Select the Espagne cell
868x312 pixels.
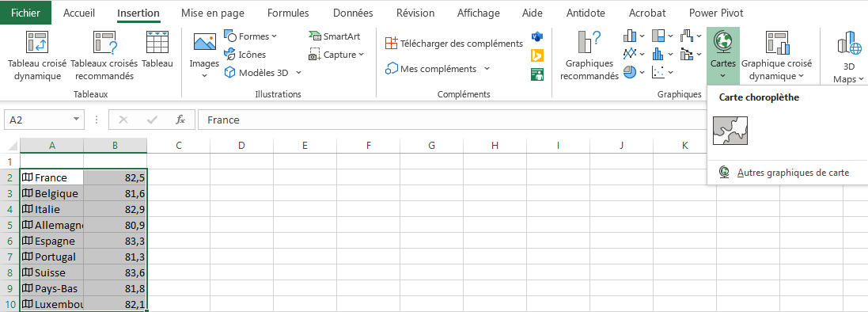click(x=51, y=241)
